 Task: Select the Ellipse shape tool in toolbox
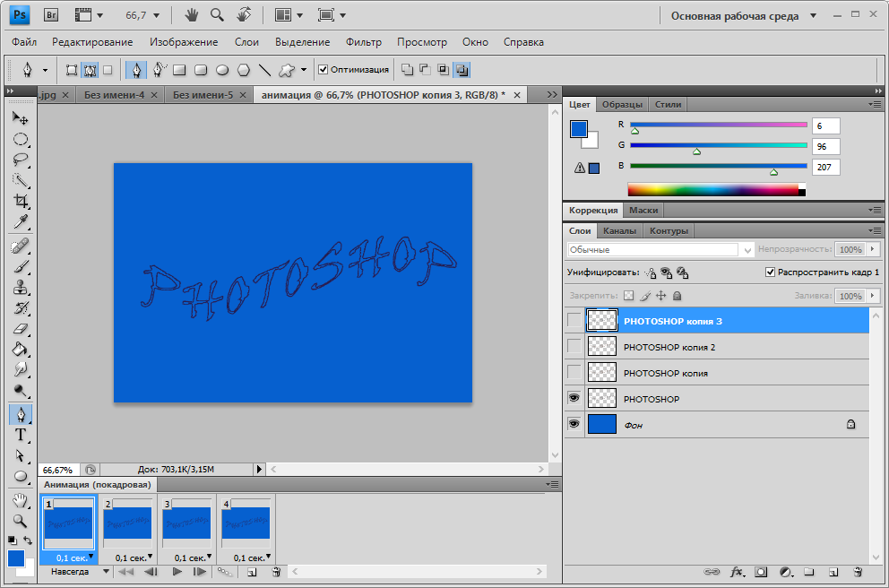click(x=21, y=476)
